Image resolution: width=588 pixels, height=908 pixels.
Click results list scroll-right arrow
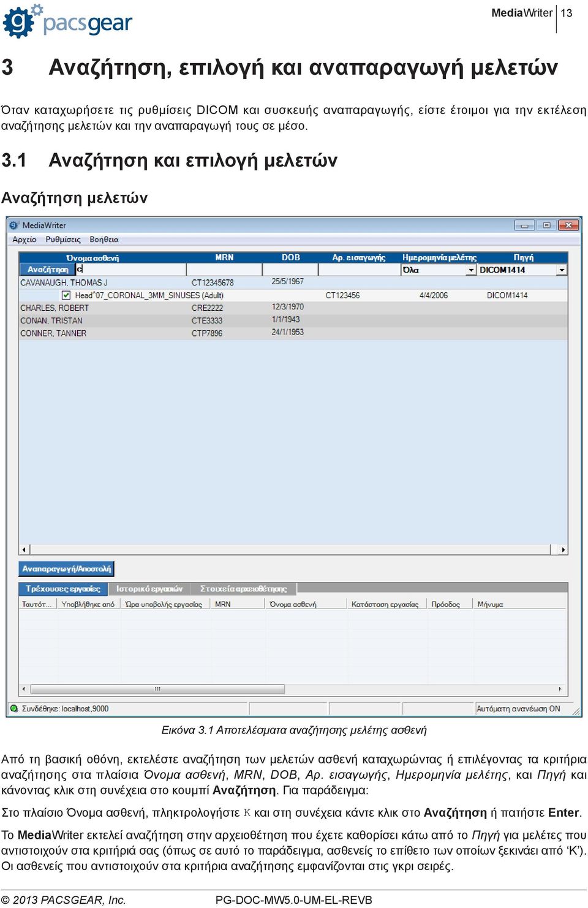point(563,550)
